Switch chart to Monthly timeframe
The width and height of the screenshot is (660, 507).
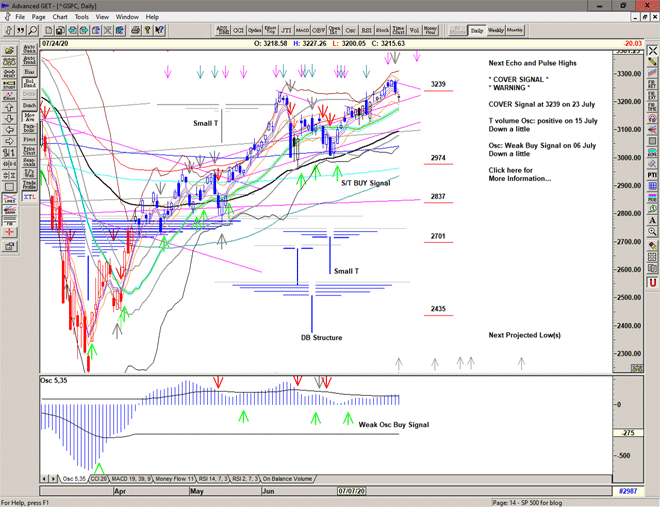tap(516, 31)
